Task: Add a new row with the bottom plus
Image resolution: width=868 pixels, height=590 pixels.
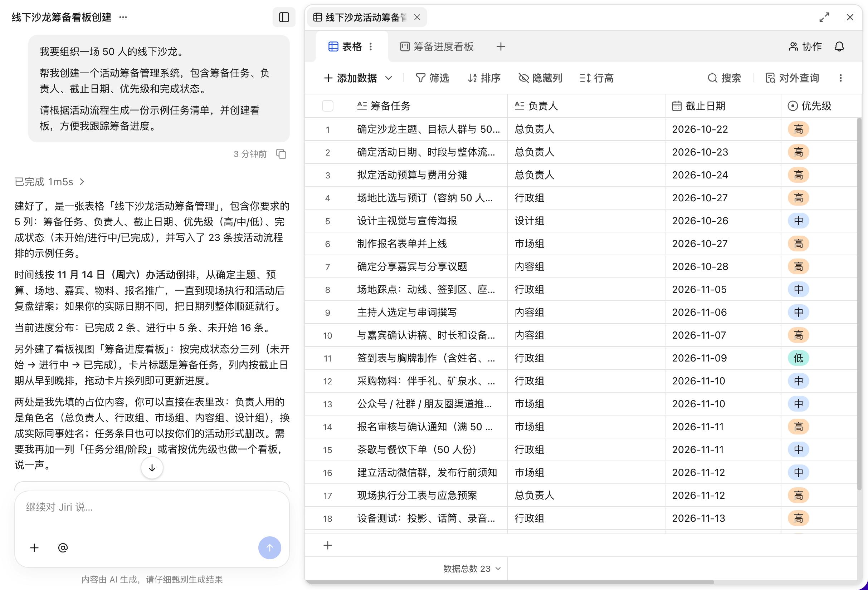Action: [x=327, y=545]
